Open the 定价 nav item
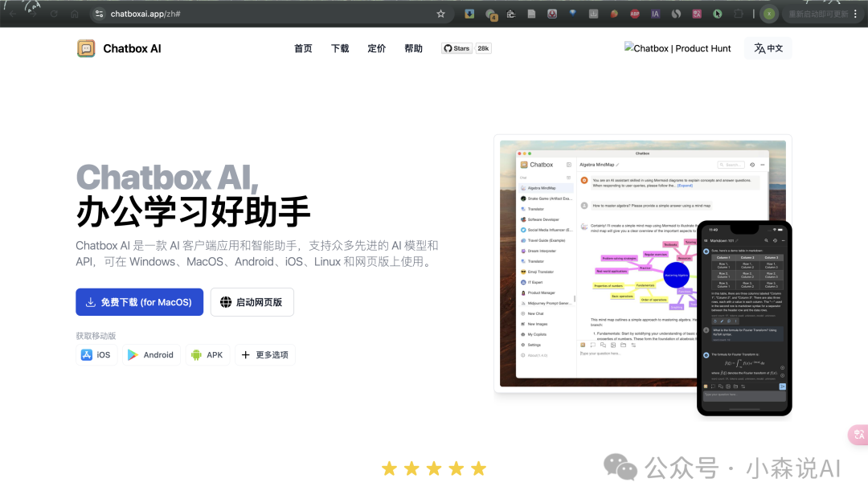This screenshot has width=868, height=503. pos(376,49)
